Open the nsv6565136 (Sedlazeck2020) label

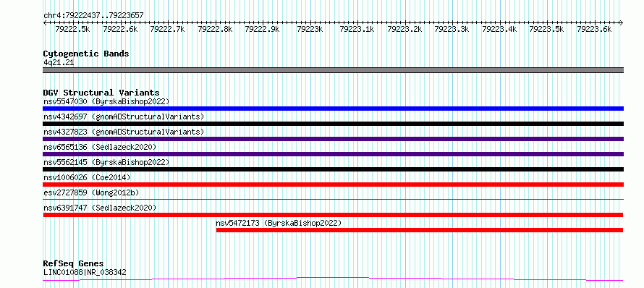[100, 147]
